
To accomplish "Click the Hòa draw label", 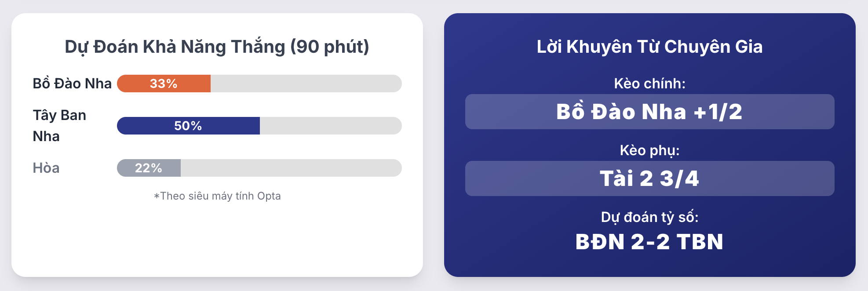I will (46, 168).
